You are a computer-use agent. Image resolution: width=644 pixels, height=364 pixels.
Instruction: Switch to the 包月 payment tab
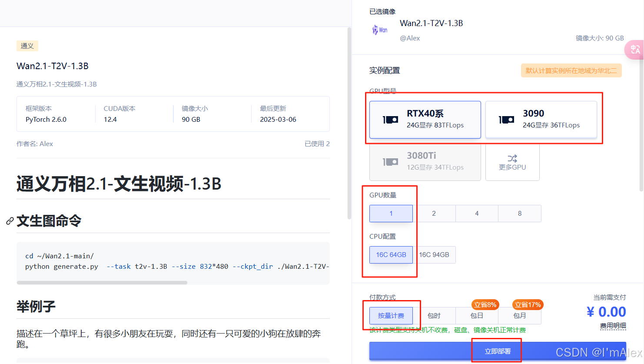point(520,316)
